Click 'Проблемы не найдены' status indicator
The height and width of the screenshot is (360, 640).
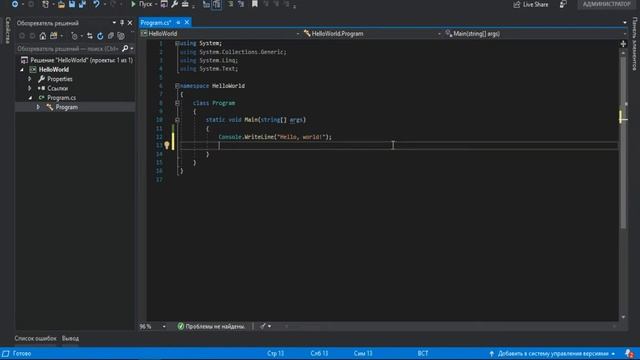(211, 327)
